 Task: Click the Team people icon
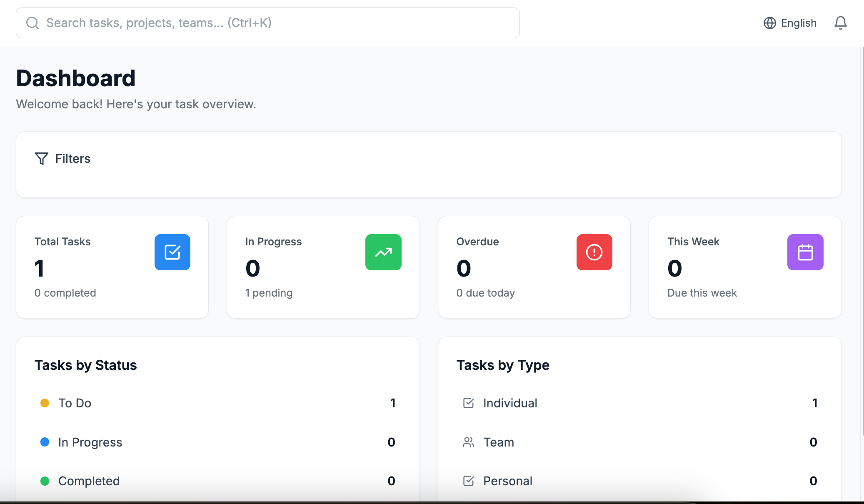click(468, 442)
